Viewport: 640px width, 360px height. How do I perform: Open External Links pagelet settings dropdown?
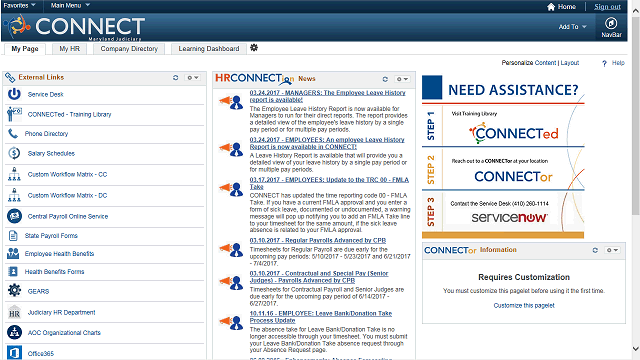click(x=193, y=78)
